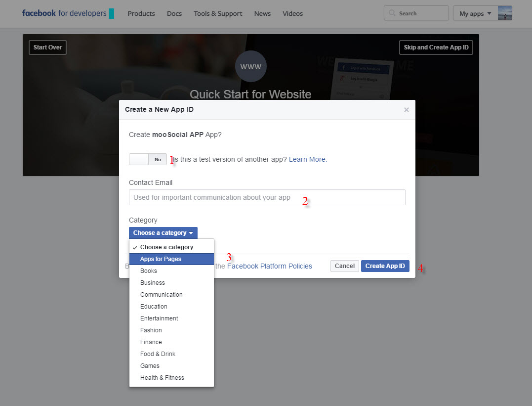Viewport: 532px width, 406px height.
Task: Click the teal square beside the logo
Action: click(111, 13)
